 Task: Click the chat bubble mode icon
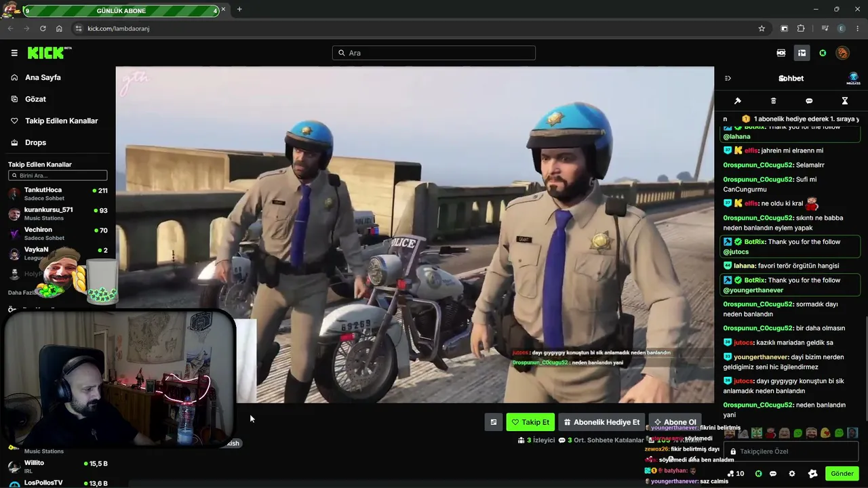[x=809, y=101]
